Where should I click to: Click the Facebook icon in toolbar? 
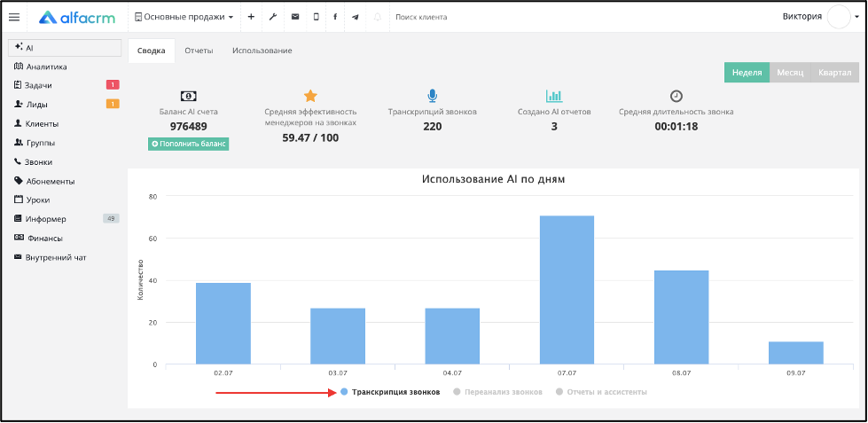tap(335, 17)
